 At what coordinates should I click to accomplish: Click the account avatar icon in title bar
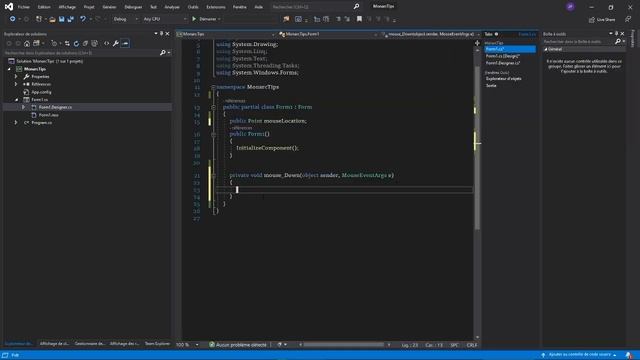pyautogui.click(x=570, y=7)
